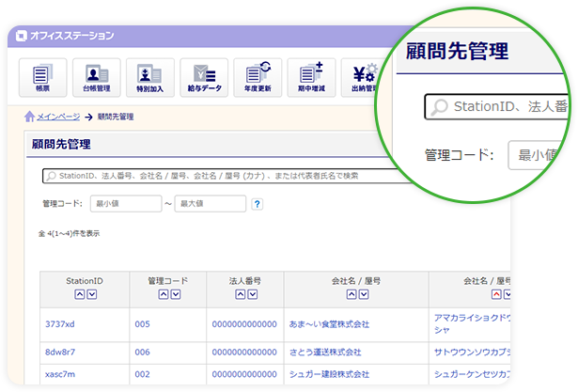Click management code 006
578x392 pixels.
point(142,353)
